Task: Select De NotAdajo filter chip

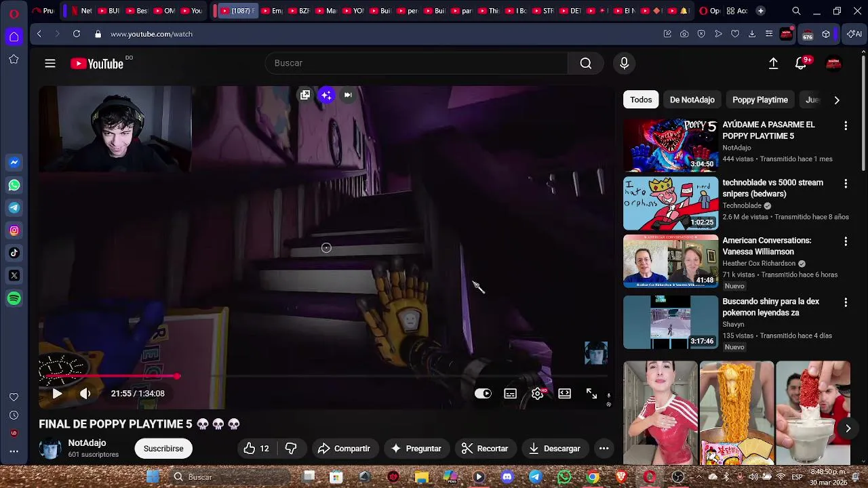Action: pos(692,100)
